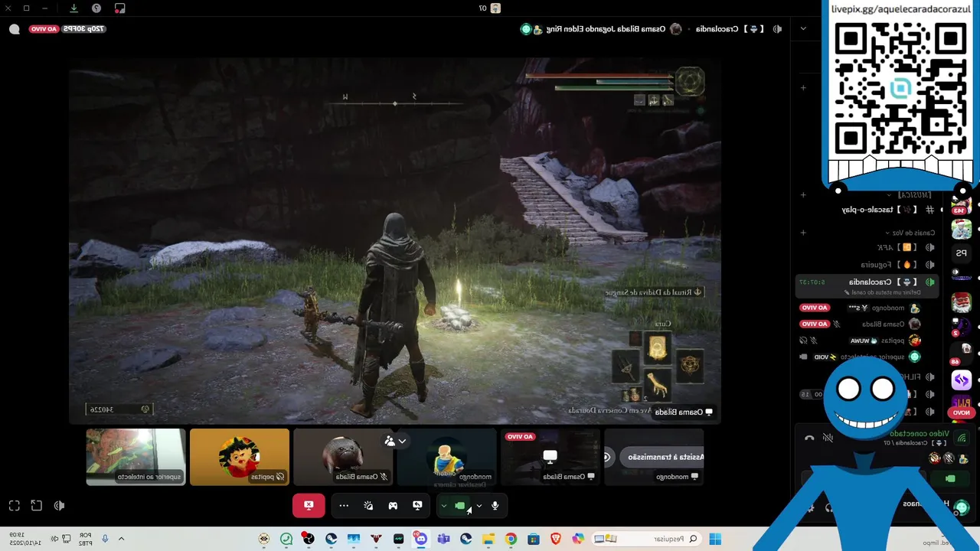The image size is (980, 551).
Task: Open the Windows Start menu
Action: point(715,539)
